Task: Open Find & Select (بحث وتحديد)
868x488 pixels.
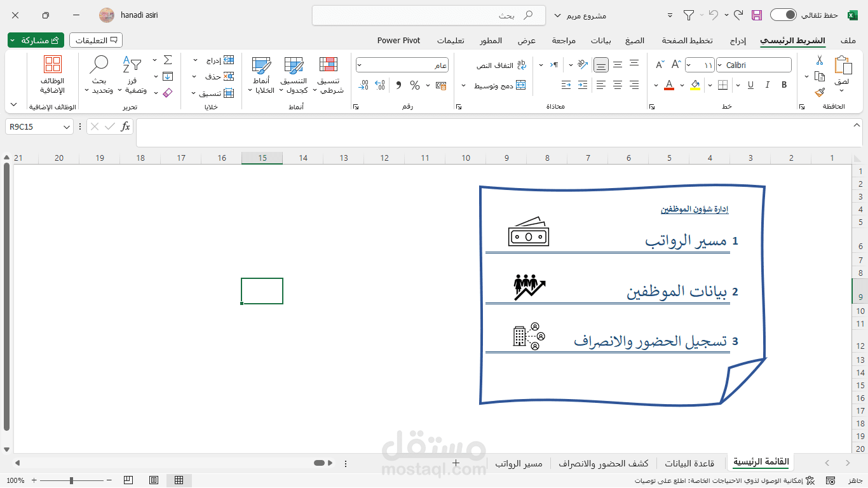Action: point(98,76)
